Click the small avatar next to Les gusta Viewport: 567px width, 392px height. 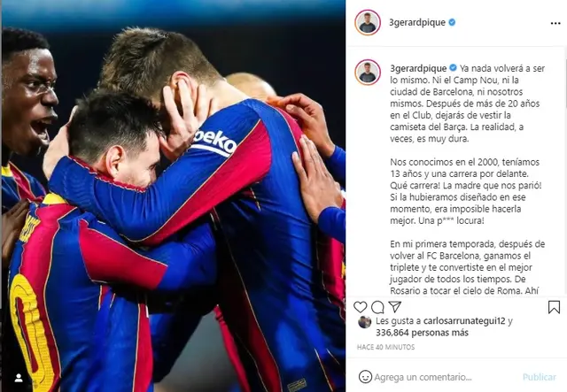tap(364, 322)
